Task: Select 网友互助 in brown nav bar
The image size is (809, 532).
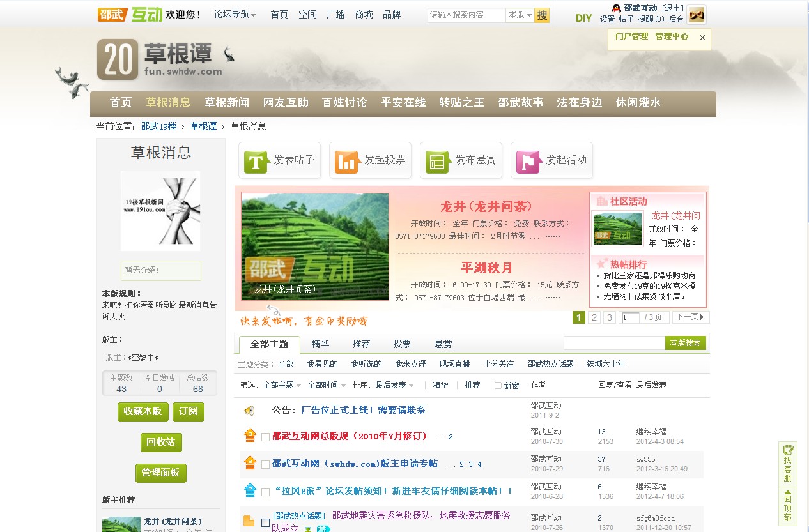Action: pos(286,103)
